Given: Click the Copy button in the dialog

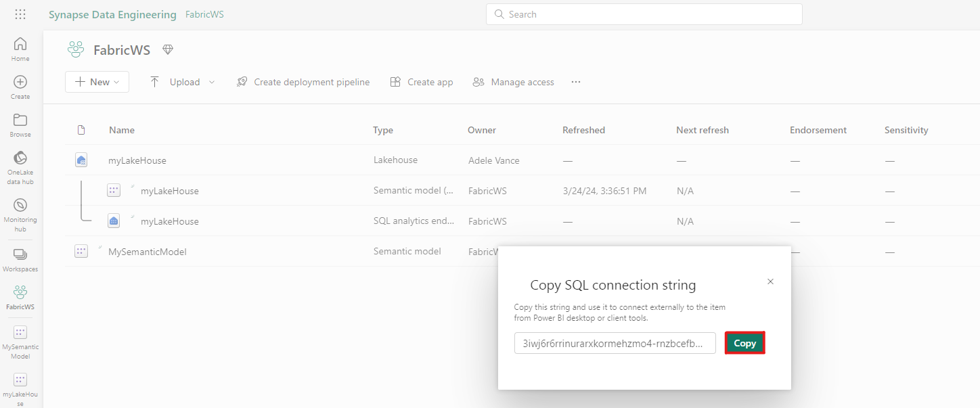Looking at the screenshot, I should pyautogui.click(x=744, y=343).
